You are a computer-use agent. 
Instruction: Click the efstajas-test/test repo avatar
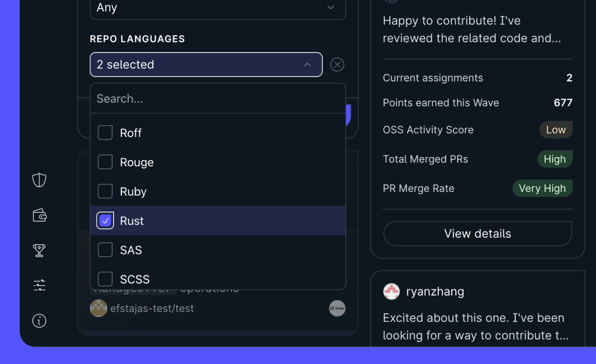tap(99, 308)
